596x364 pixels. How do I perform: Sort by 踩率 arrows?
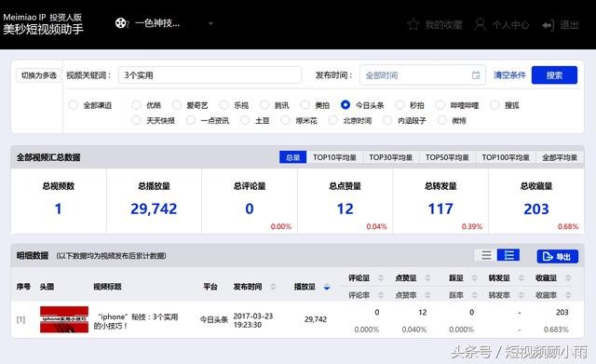474,295
